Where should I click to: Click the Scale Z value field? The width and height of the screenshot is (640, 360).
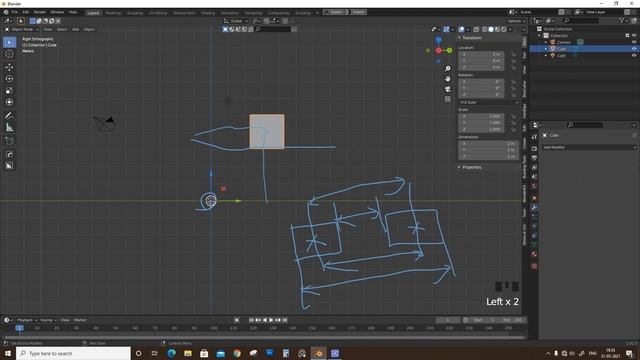point(481,129)
